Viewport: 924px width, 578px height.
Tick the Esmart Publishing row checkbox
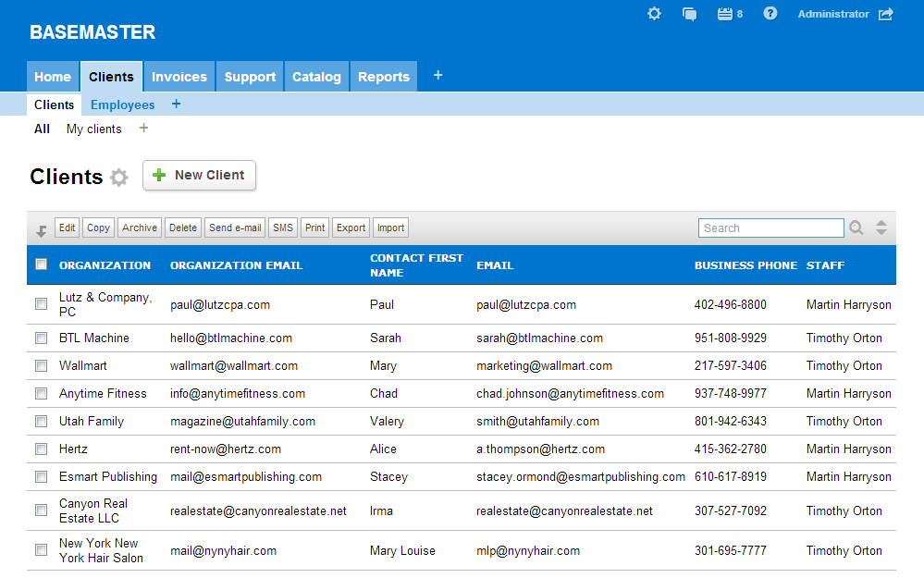42,476
